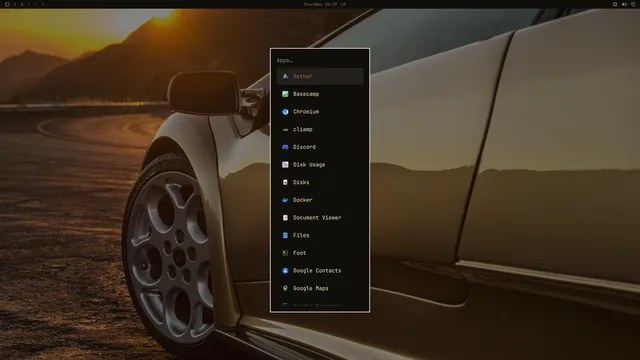The image size is (640, 360).
Task: Click the volume icon in top bar
Action: 624,4
